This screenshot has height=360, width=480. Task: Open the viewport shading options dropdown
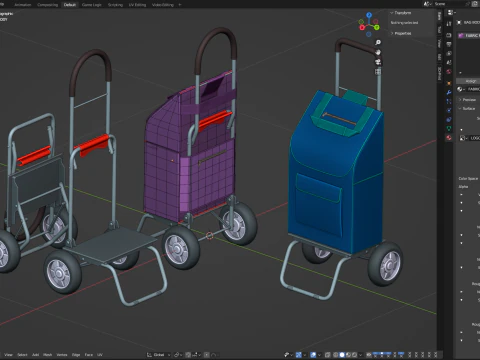pos(360,355)
